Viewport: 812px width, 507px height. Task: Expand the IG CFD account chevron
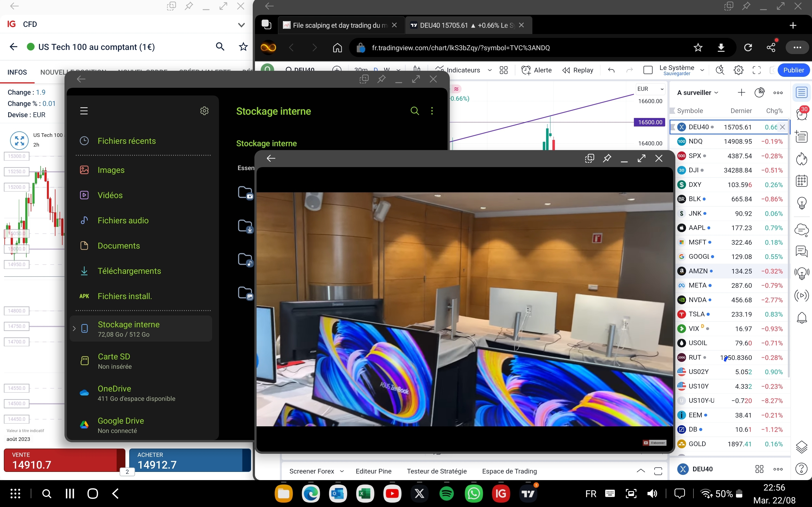[x=241, y=25]
